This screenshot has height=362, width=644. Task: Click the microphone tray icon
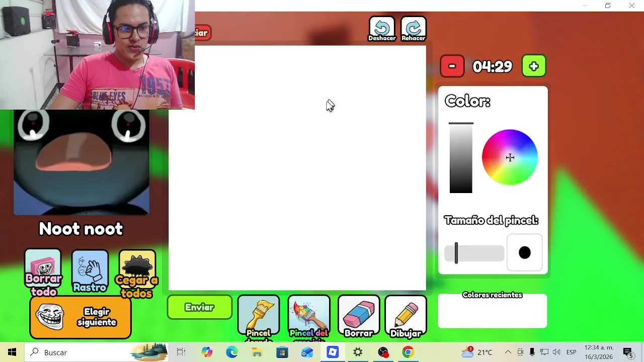pyautogui.click(x=532, y=352)
